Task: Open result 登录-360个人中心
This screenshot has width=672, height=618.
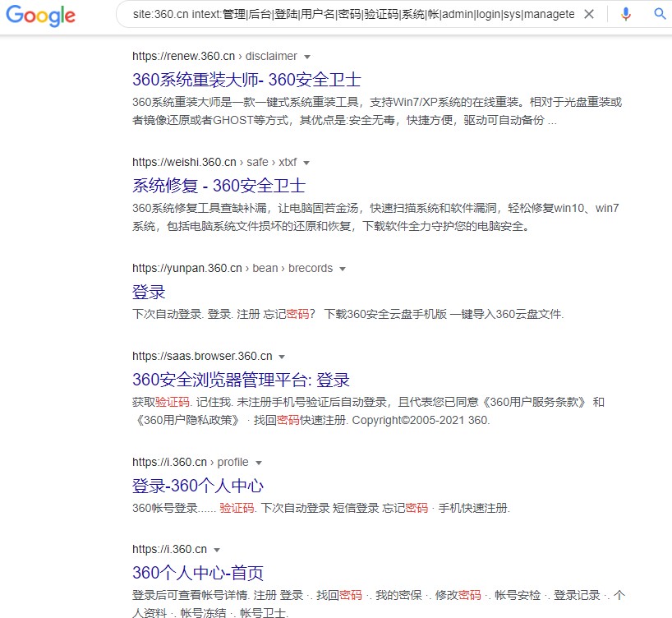Action: [197, 486]
